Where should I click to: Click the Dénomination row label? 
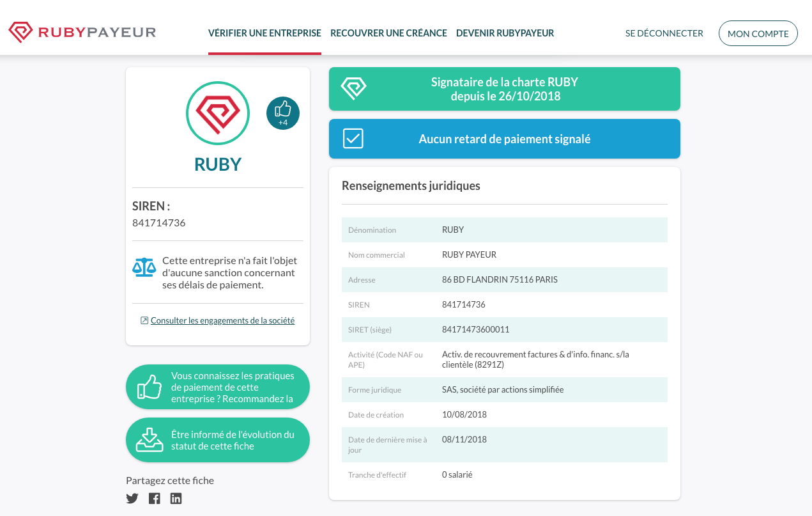click(x=372, y=230)
